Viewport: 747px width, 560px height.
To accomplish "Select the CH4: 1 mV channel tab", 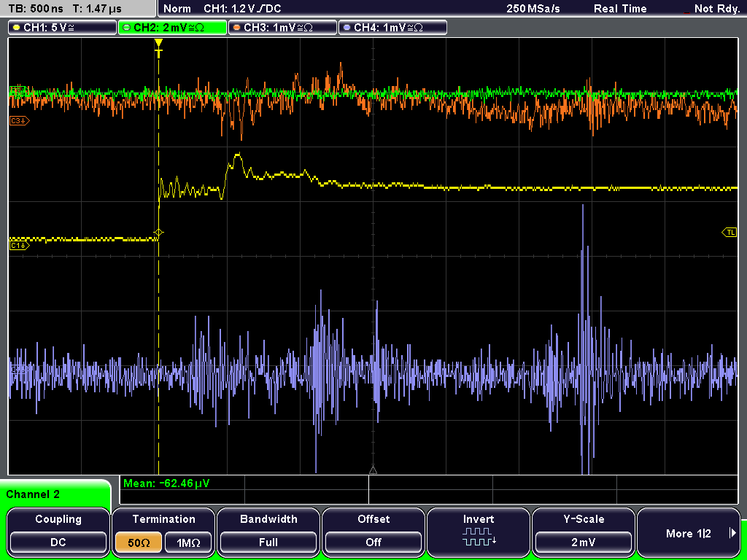I will tap(392, 28).
